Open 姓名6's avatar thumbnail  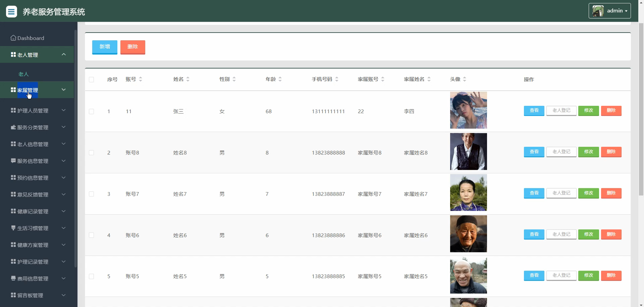tap(469, 234)
